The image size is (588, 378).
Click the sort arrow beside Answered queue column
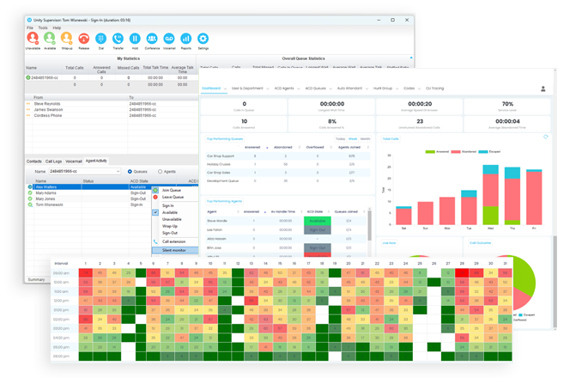coord(267,148)
